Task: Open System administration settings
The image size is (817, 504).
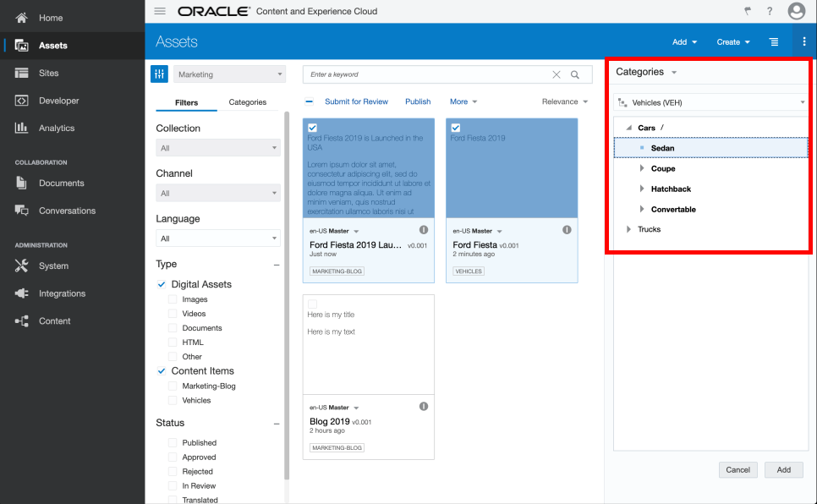Action: click(x=53, y=266)
